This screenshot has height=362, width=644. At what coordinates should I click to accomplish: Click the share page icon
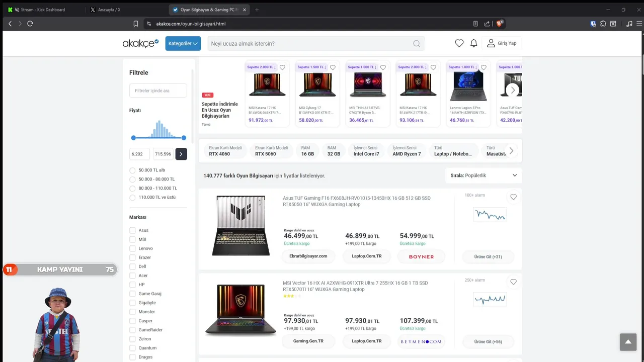487,24
